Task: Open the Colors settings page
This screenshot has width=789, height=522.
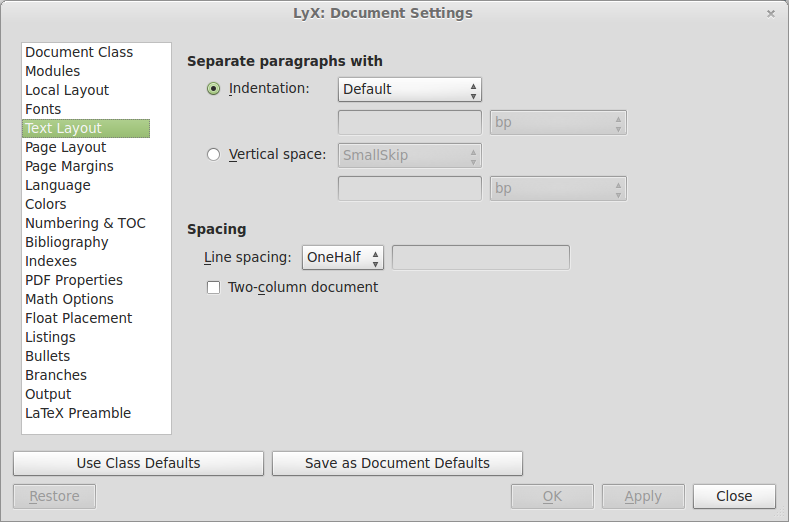Action: (x=46, y=204)
